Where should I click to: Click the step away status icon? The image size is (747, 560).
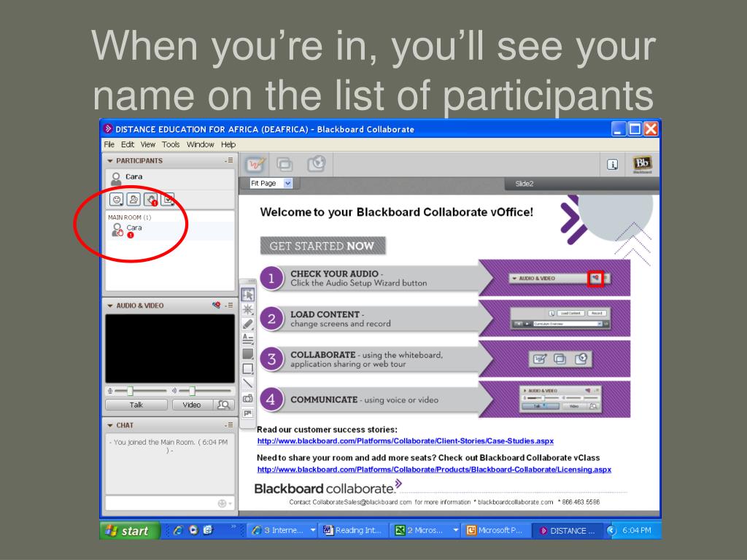click(134, 200)
